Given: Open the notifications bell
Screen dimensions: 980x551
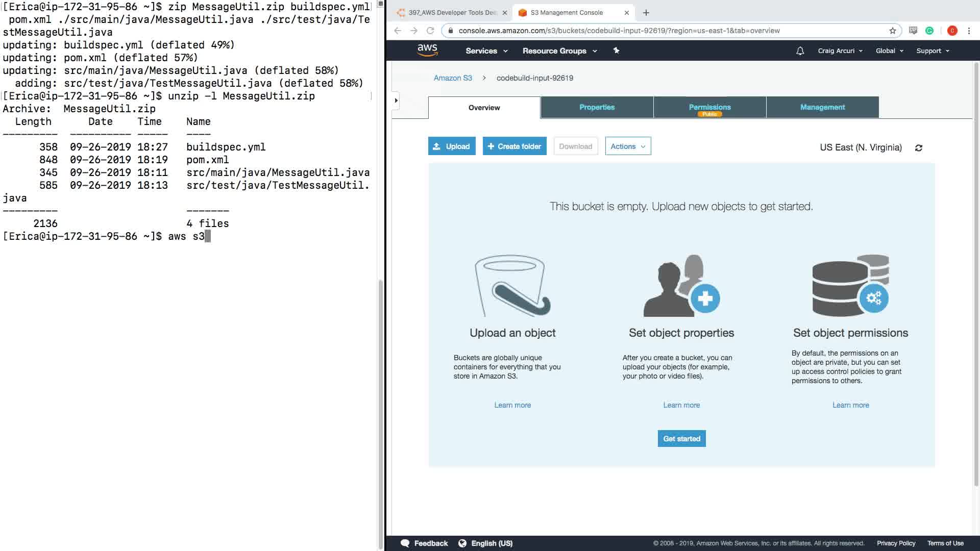Looking at the screenshot, I should [x=800, y=51].
